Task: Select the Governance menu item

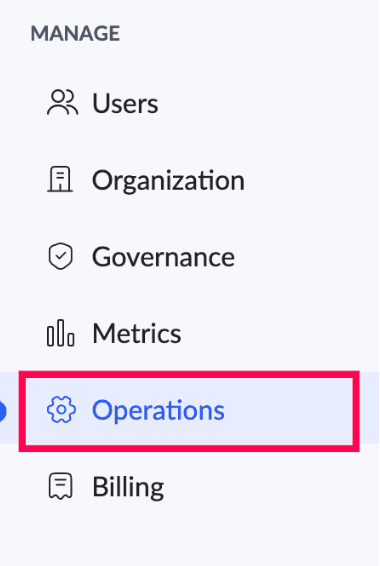Action: [163, 257]
